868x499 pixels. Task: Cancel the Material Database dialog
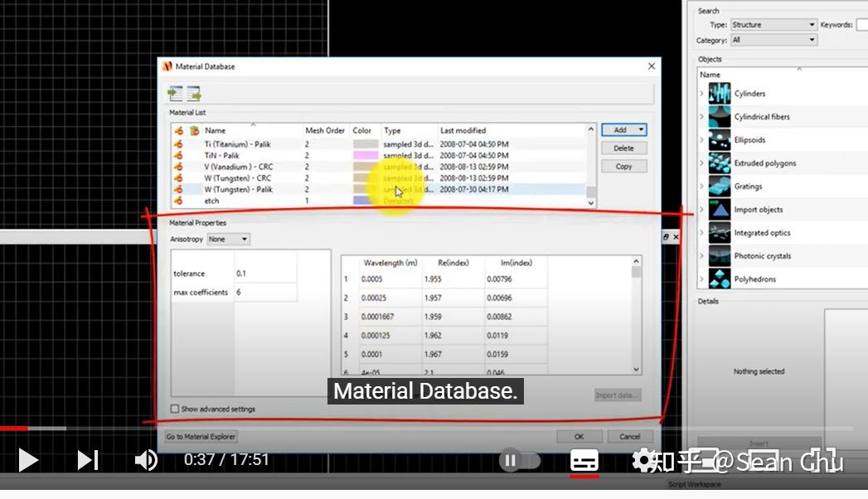pos(630,437)
